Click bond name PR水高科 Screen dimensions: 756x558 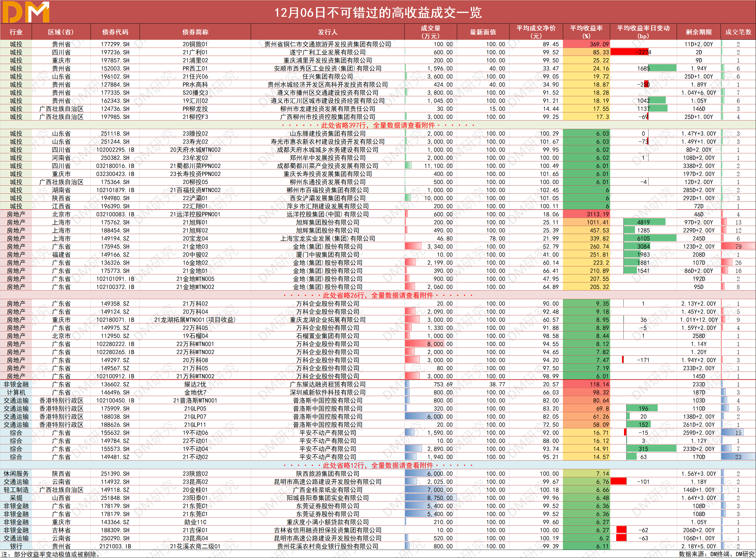point(195,85)
